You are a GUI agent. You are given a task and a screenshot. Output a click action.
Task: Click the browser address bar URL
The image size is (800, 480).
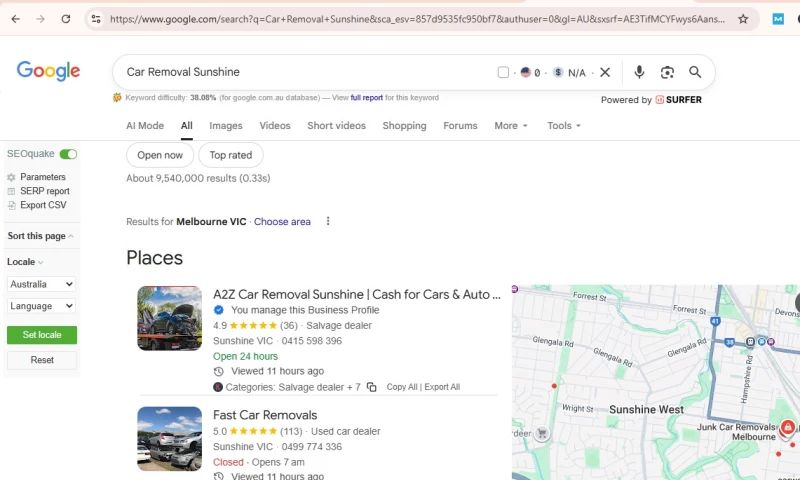tap(417, 19)
